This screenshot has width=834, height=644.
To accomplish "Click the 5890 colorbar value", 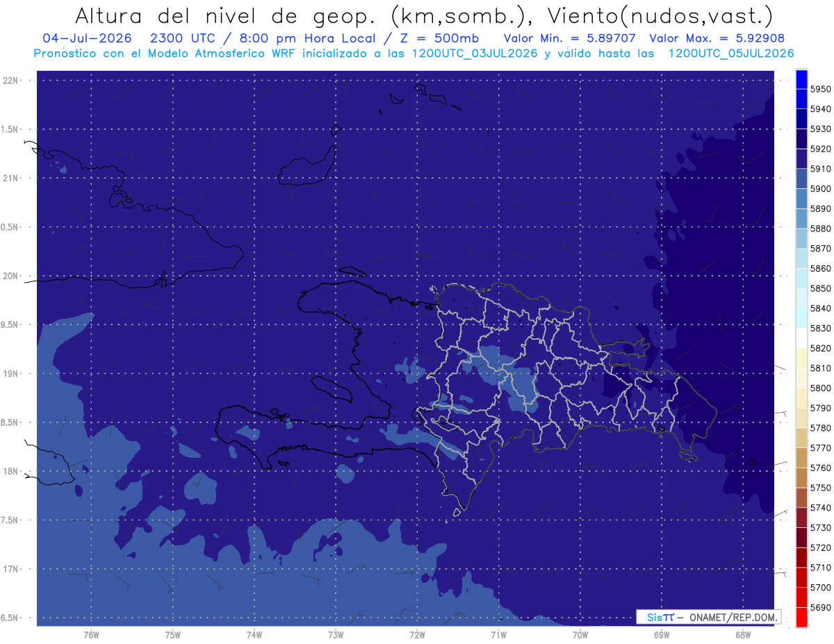I will (x=821, y=208).
